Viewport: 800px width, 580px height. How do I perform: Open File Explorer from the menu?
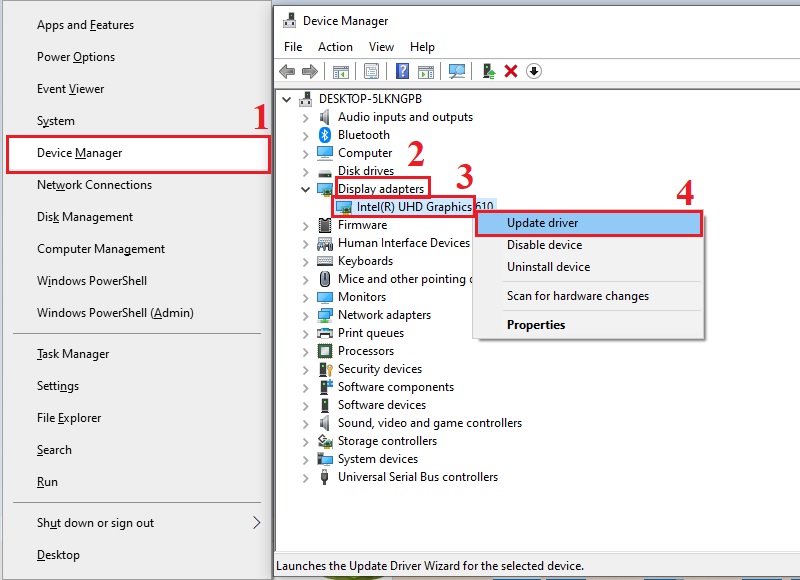pos(138,418)
